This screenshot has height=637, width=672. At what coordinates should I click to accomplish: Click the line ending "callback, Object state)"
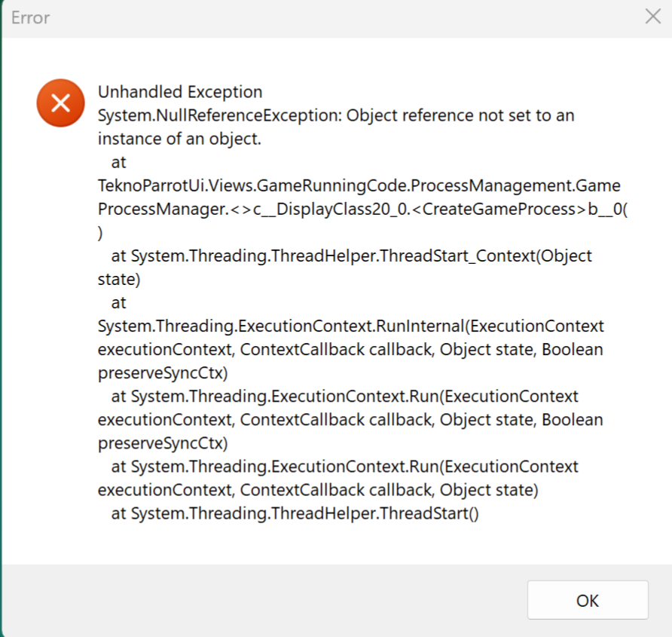coord(318,490)
